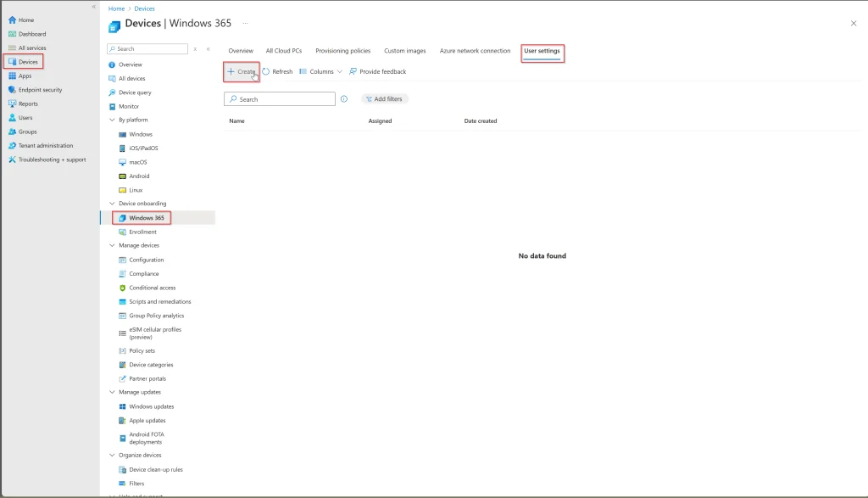Switch to Azure network connection tab
Screen dimensions: 868x498
coord(475,50)
